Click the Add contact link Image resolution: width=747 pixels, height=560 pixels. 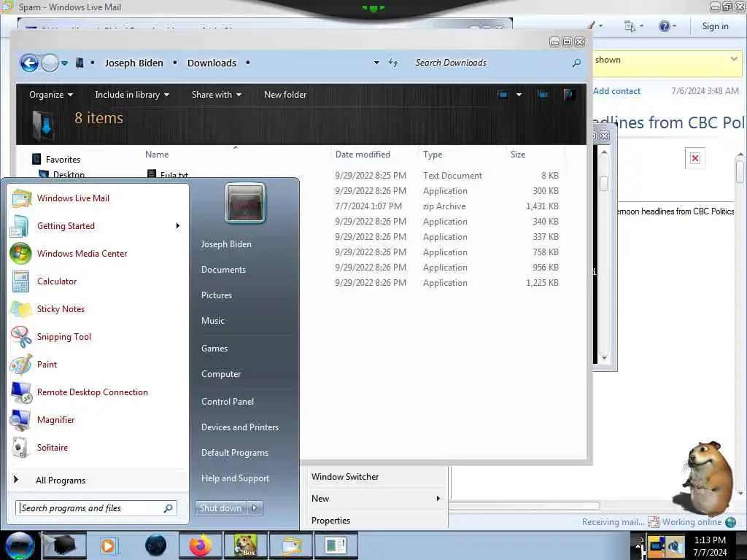tap(616, 91)
